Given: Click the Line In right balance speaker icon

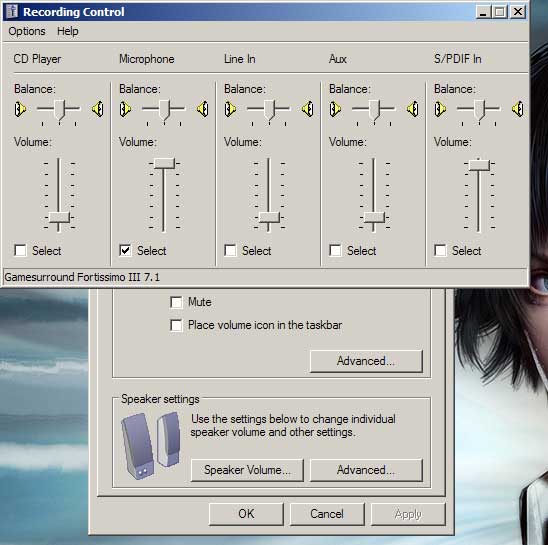Looking at the screenshot, I should coord(308,109).
